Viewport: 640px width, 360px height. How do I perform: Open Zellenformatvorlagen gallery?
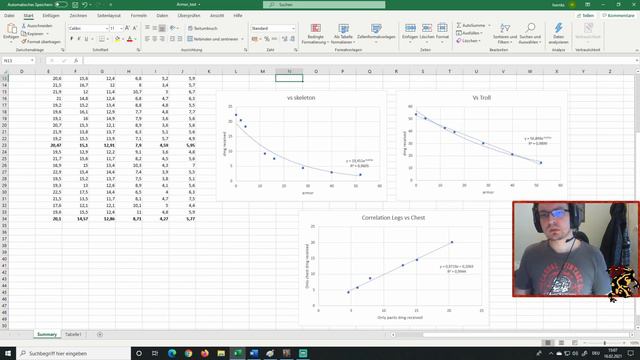(x=376, y=33)
